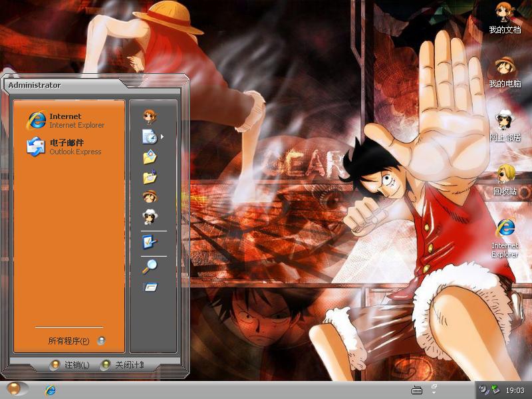Screen dimensions: 532x399
Task: Click the 注销 (Log Off) button
Action: tap(70, 365)
